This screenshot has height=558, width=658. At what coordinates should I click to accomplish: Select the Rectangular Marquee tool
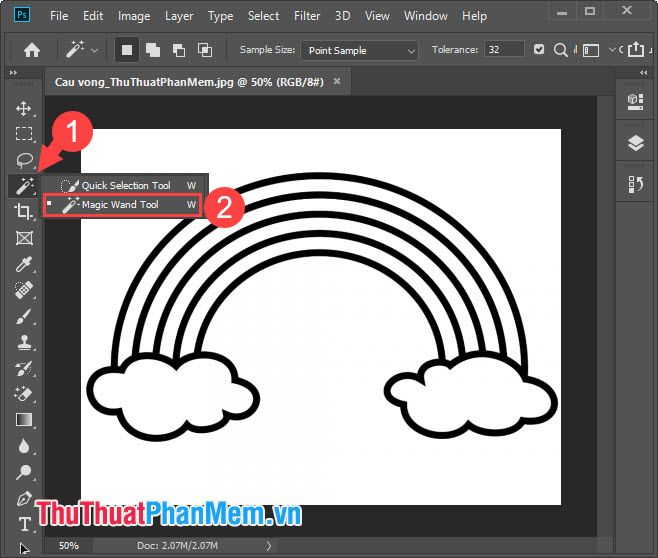click(x=24, y=134)
